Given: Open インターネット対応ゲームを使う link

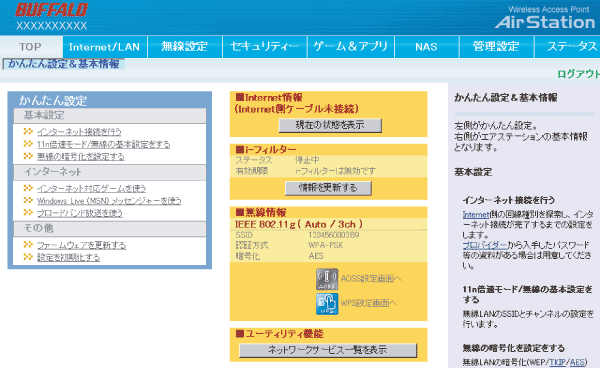Looking at the screenshot, I should point(91,188).
